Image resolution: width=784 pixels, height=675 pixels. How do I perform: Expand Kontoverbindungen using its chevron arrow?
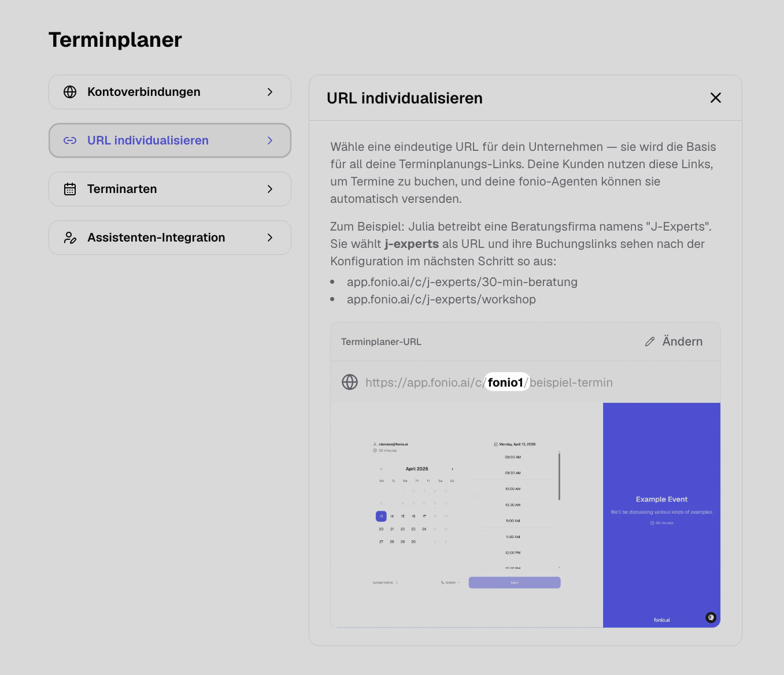pos(270,92)
